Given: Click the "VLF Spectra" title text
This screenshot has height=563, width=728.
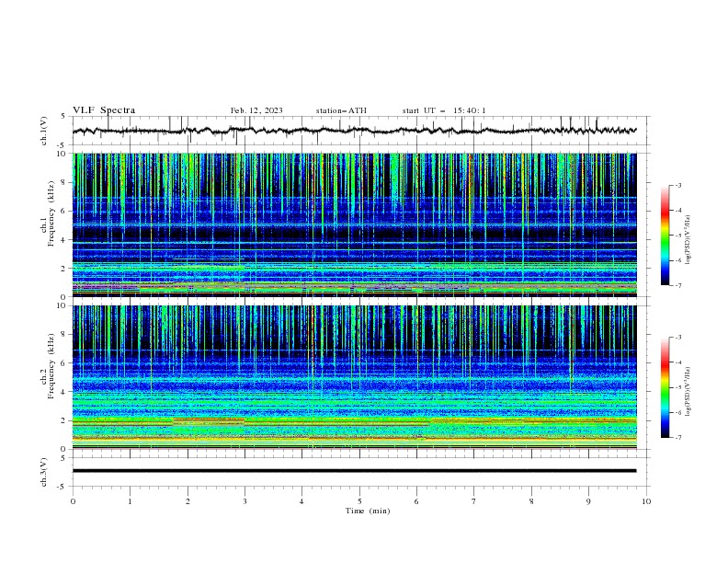Looking at the screenshot, I should pyautogui.click(x=104, y=110).
